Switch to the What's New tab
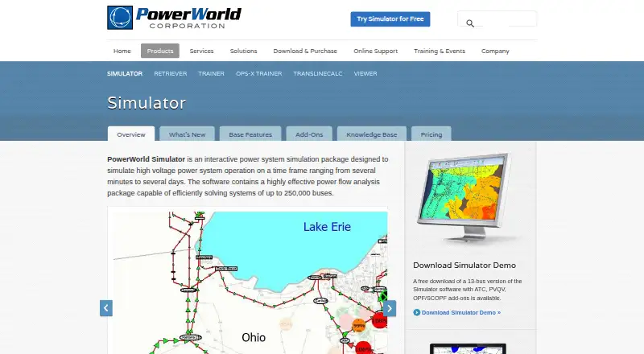 coord(187,134)
